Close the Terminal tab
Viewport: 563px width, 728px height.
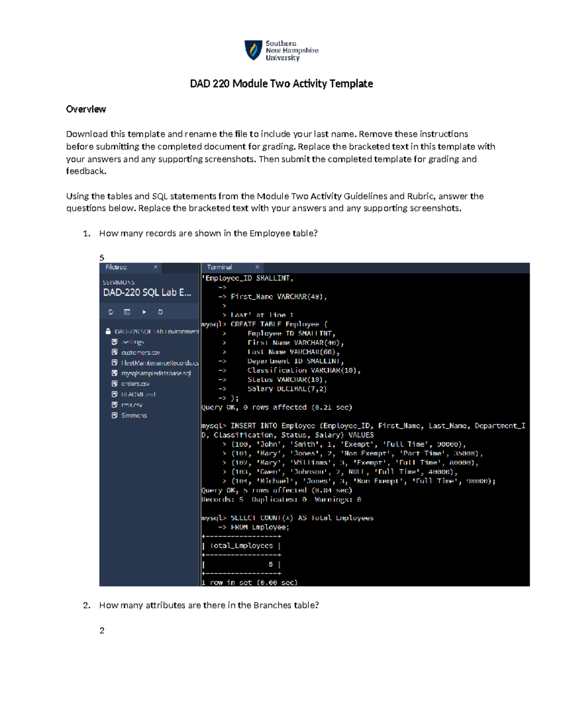pos(258,266)
